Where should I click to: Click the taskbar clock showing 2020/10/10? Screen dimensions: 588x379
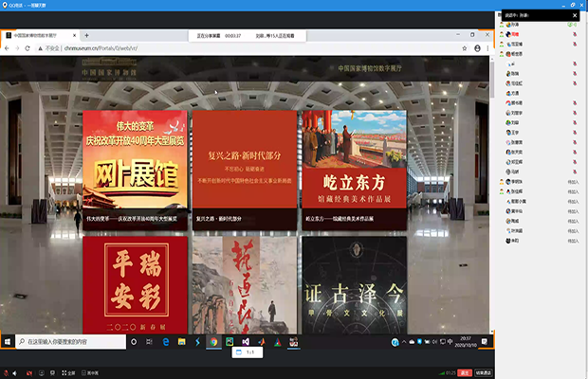tap(466, 341)
